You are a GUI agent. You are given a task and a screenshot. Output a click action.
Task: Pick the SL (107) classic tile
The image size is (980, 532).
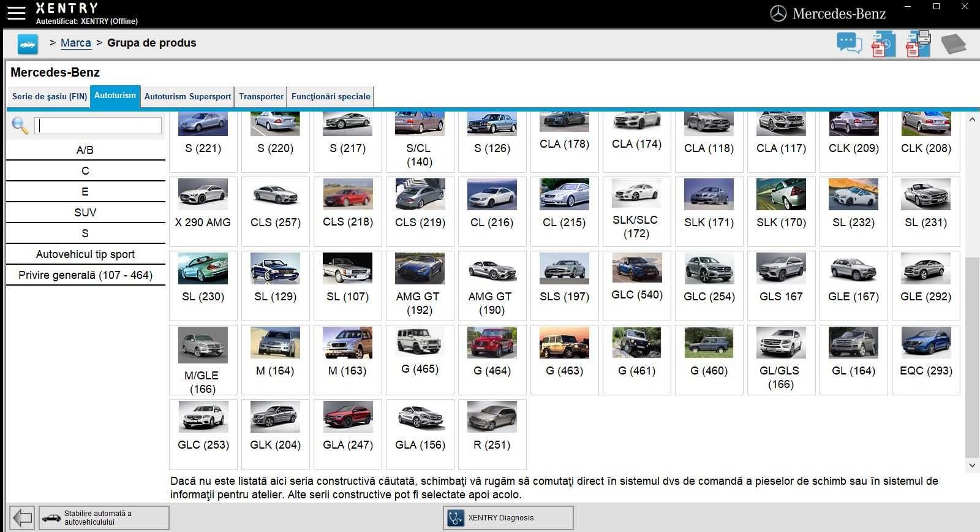point(347,286)
